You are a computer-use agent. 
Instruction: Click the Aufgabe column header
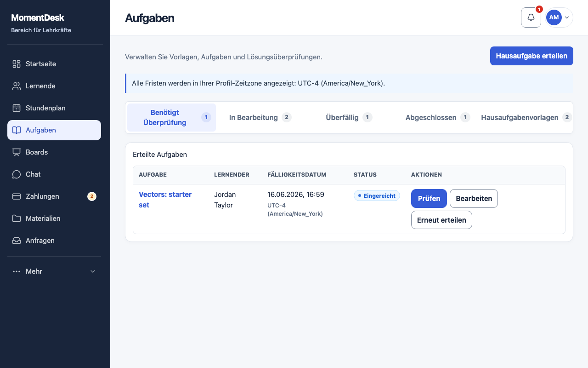click(153, 175)
